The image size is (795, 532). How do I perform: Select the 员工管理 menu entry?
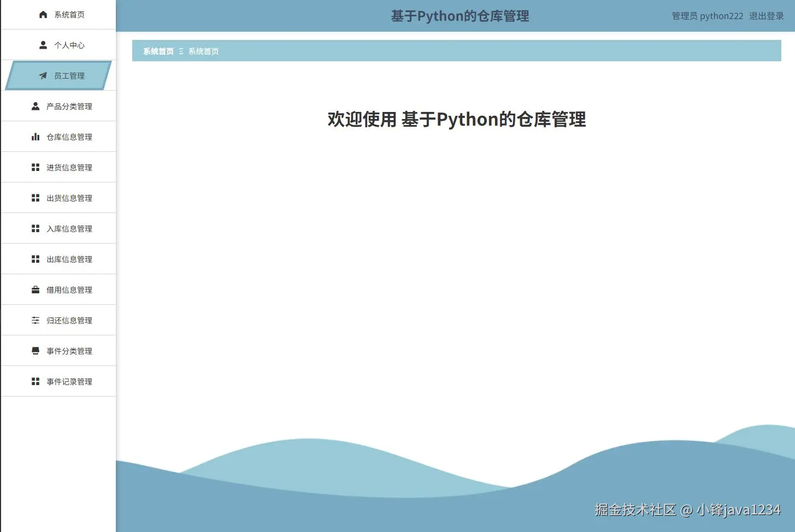point(58,76)
